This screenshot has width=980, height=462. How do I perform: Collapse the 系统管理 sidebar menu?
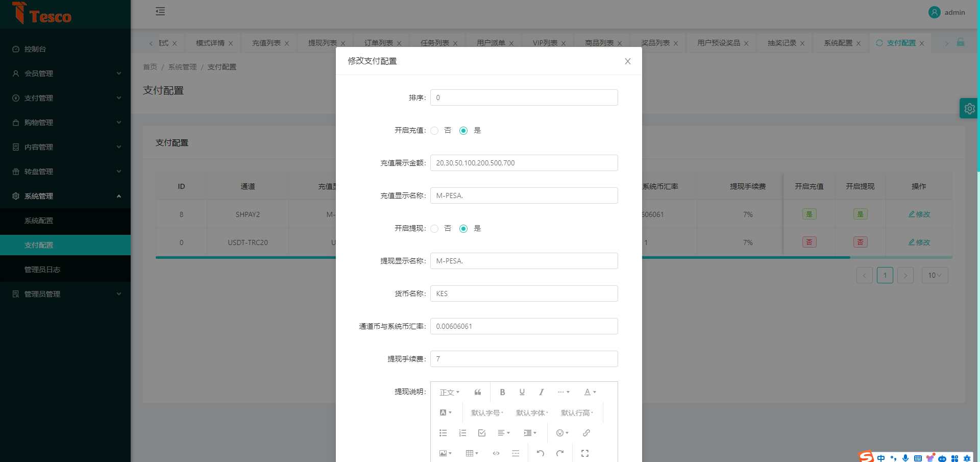point(65,196)
